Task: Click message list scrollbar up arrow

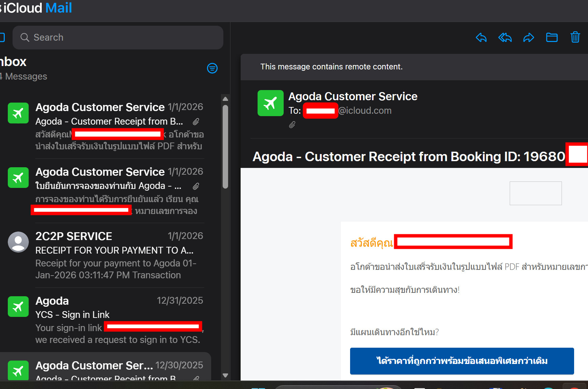Action: pyautogui.click(x=225, y=99)
